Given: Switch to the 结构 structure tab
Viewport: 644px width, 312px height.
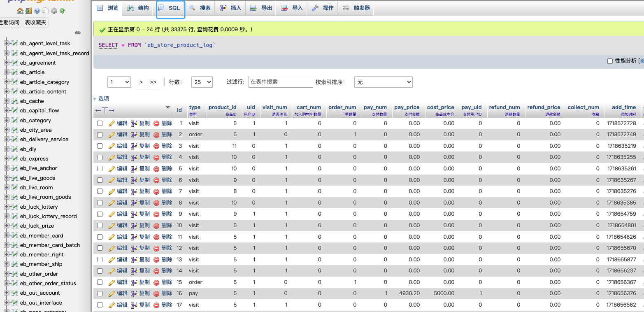Looking at the screenshot, I should 138,8.
